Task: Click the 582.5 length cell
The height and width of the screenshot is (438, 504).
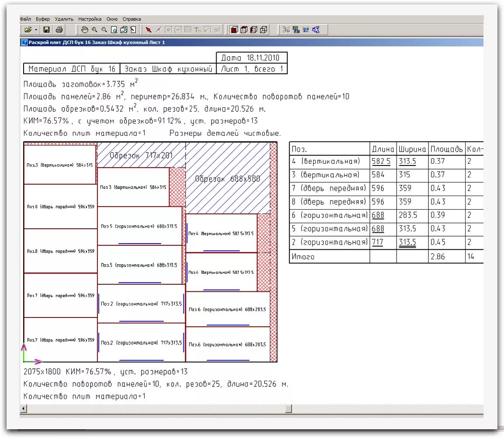Action: click(x=383, y=162)
